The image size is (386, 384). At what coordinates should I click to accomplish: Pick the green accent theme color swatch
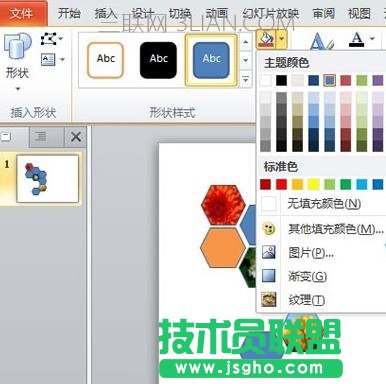[x=362, y=80]
